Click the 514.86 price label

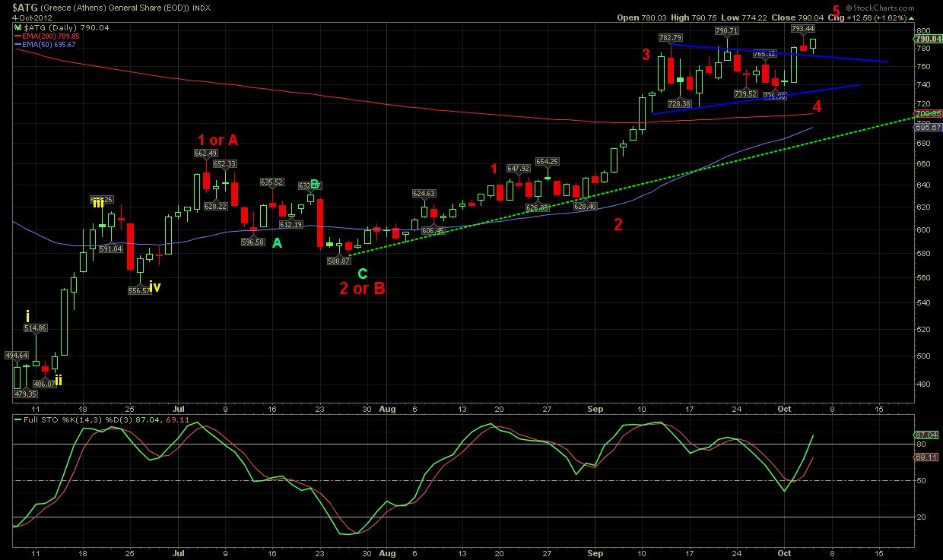36,328
